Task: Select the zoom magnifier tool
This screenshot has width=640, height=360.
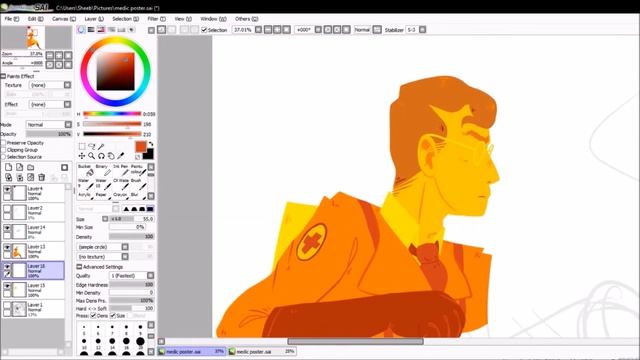Action: point(91,156)
